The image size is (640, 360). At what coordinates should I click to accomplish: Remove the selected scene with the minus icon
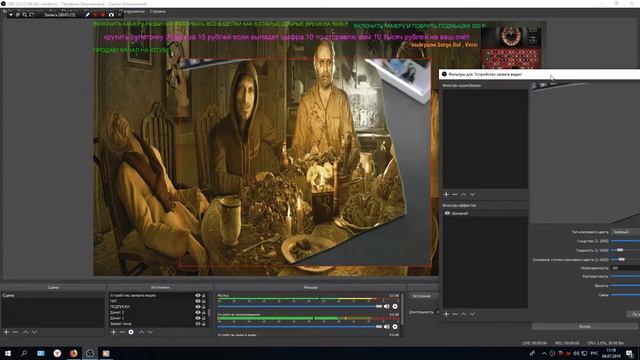15,332
